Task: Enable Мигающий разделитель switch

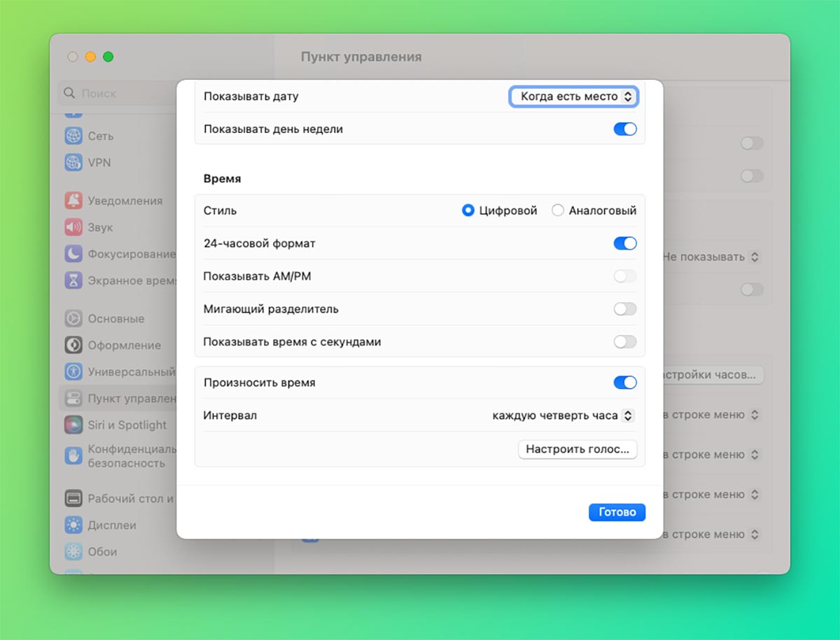Action: click(625, 309)
